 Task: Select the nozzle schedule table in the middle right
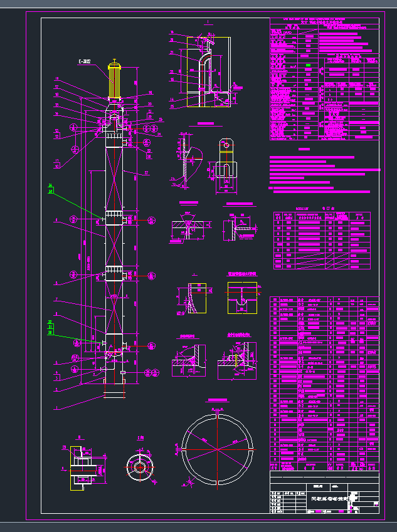click(x=322, y=241)
